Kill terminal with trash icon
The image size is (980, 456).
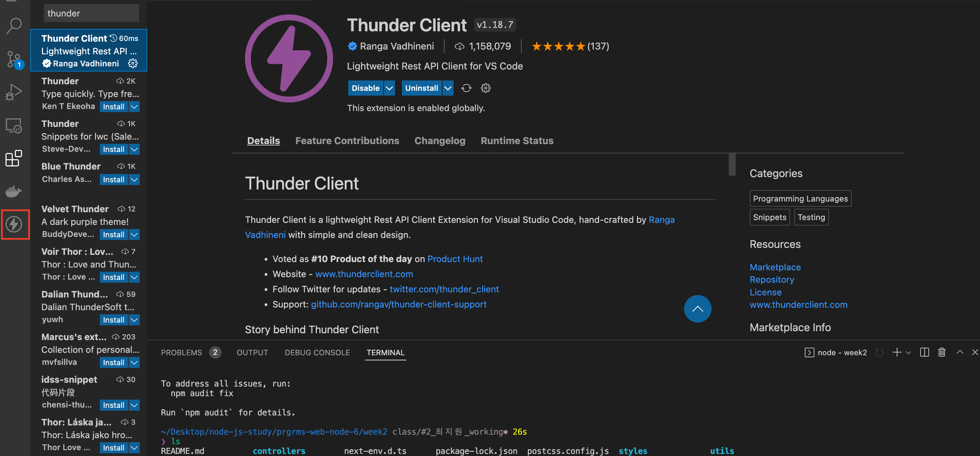click(x=941, y=352)
